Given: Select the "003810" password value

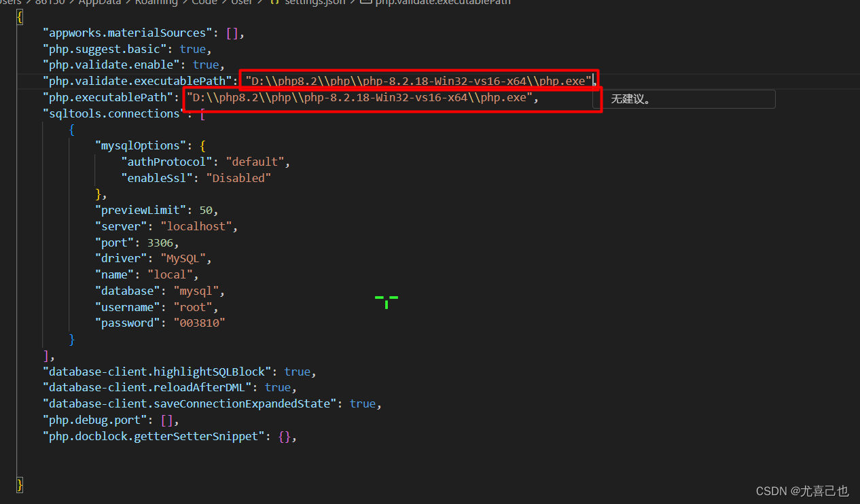Looking at the screenshot, I should click(x=199, y=323).
